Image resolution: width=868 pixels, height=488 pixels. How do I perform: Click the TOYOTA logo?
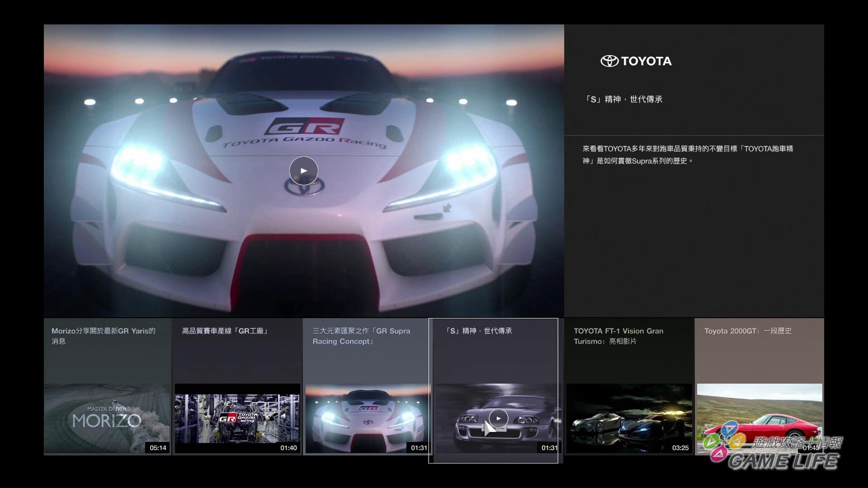tap(636, 61)
